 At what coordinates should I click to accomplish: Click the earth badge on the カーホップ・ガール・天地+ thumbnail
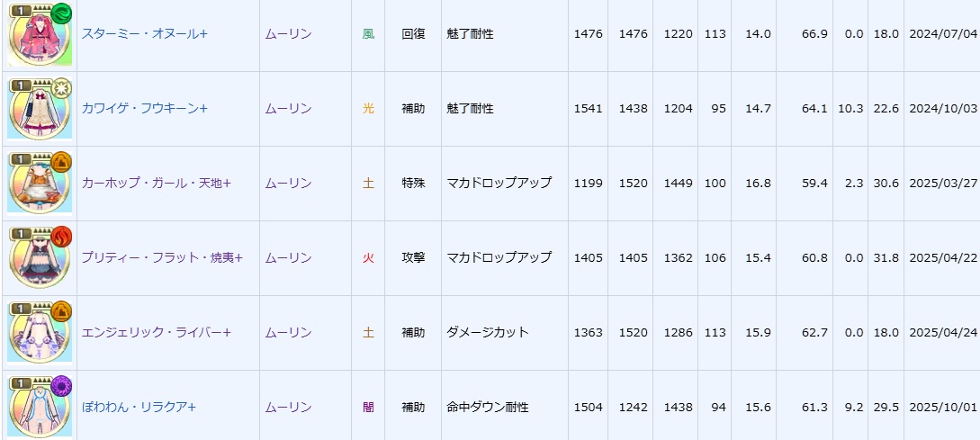[x=60, y=163]
